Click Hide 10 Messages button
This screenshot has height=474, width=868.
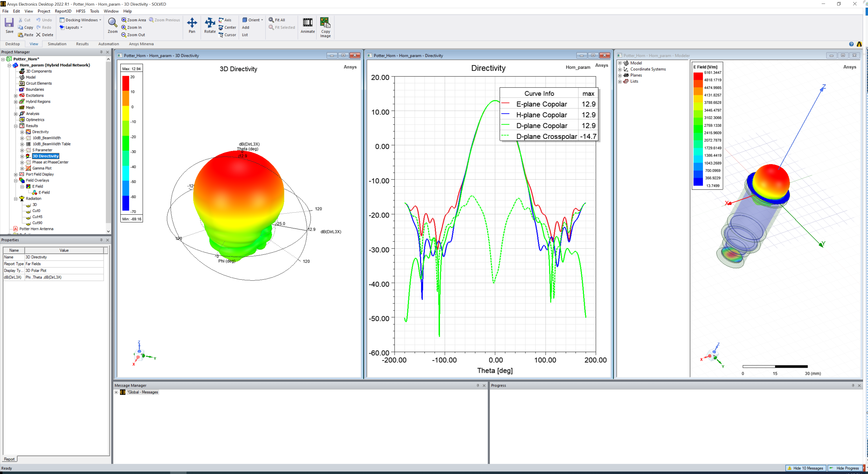[805, 468]
